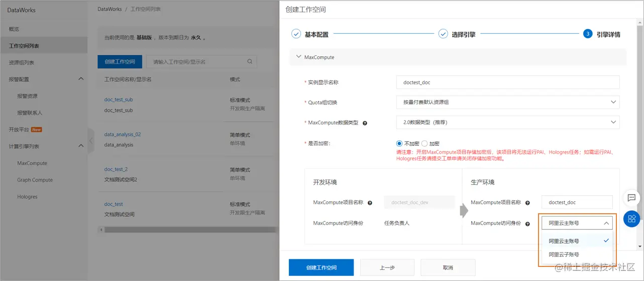Select the 不加密 radio option

[399, 144]
